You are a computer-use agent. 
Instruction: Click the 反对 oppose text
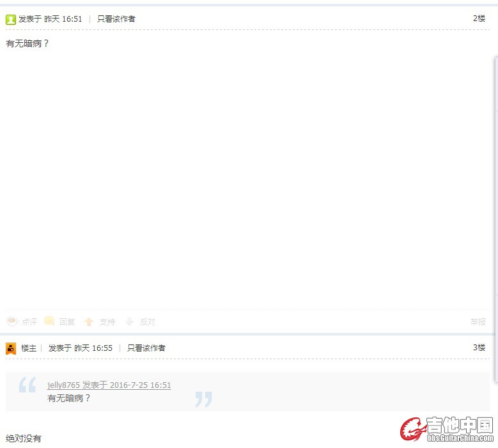[148, 322]
